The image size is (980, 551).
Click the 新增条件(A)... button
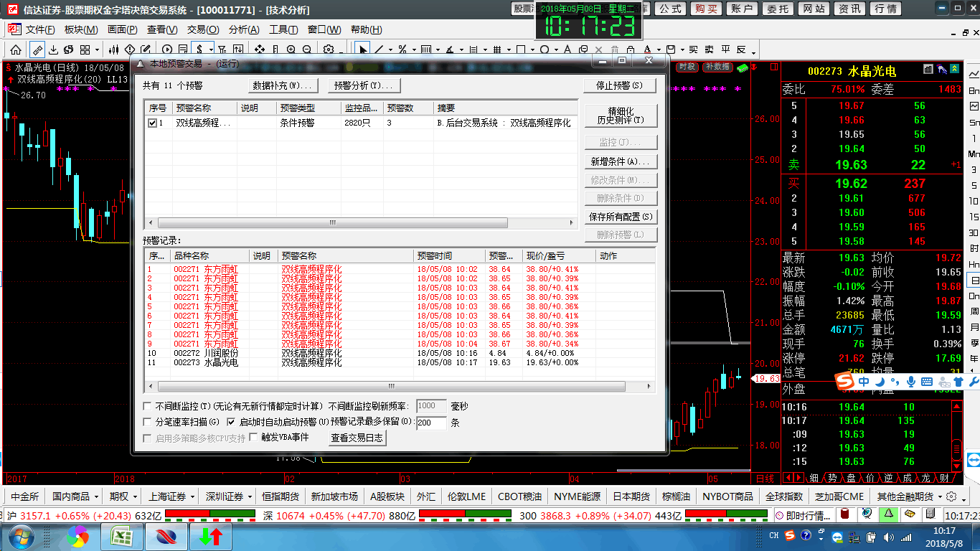click(x=621, y=161)
